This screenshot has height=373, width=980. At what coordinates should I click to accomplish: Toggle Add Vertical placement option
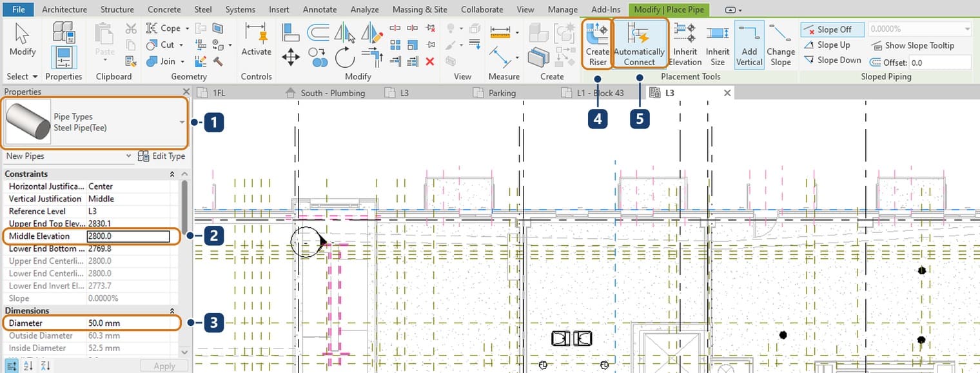tap(749, 44)
